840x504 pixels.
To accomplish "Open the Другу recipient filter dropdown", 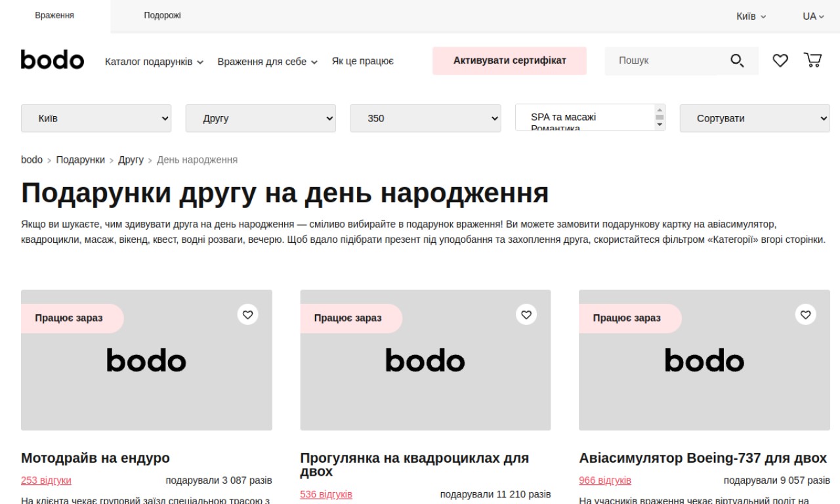I will tap(261, 118).
